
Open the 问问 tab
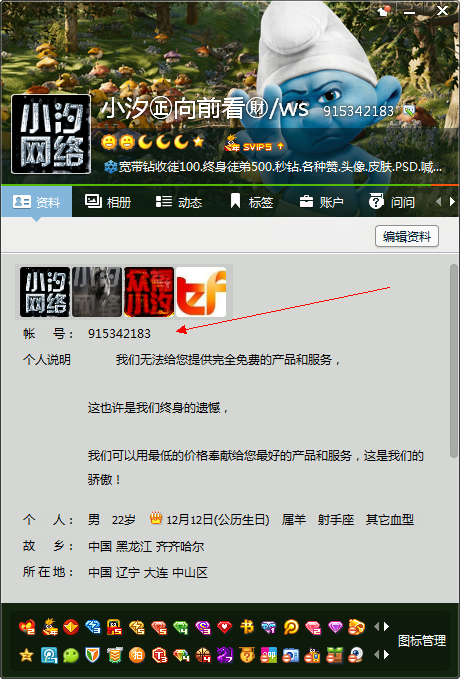pyautogui.click(x=392, y=202)
